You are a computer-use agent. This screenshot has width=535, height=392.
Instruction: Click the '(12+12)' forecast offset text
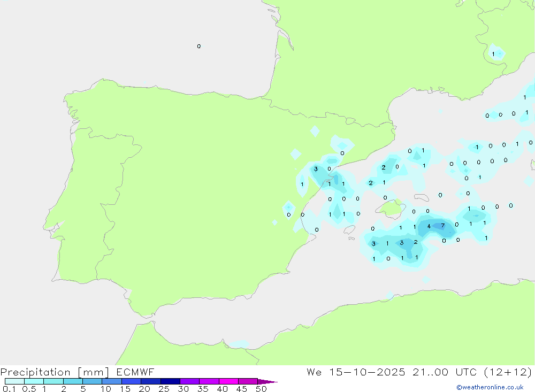click(508, 372)
